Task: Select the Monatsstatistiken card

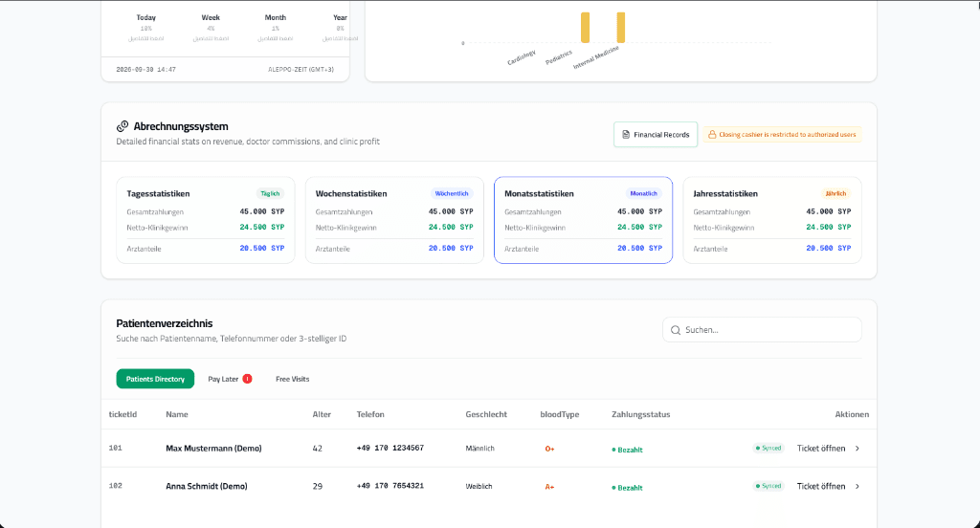Action: click(x=583, y=220)
